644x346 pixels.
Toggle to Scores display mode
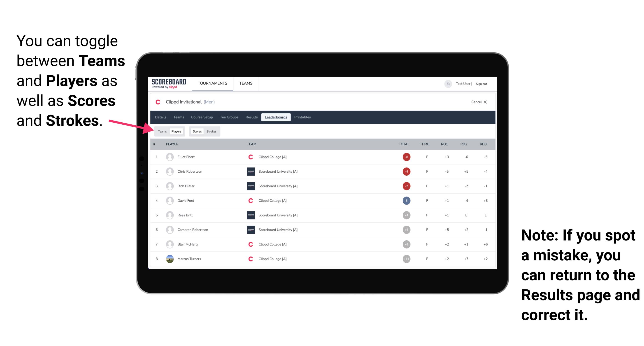click(196, 131)
